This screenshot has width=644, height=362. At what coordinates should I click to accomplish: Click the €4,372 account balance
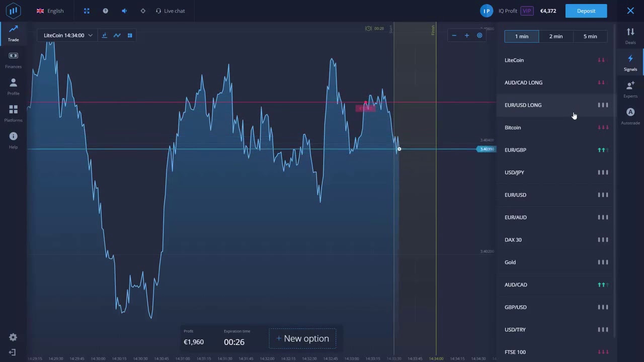pyautogui.click(x=548, y=11)
